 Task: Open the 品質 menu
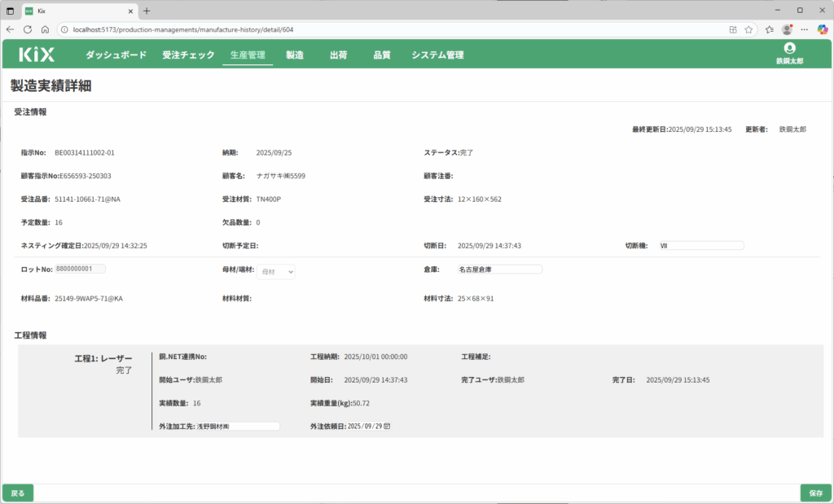pos(381,55)
